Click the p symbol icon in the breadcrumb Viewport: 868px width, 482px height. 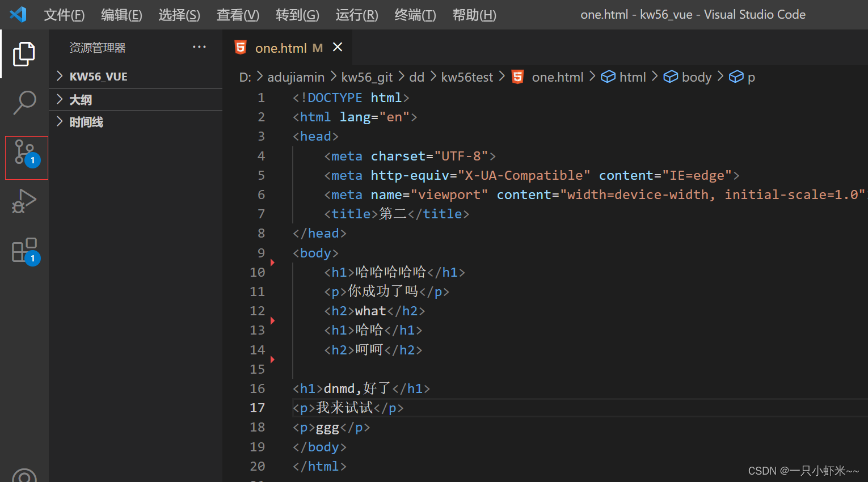736,77
